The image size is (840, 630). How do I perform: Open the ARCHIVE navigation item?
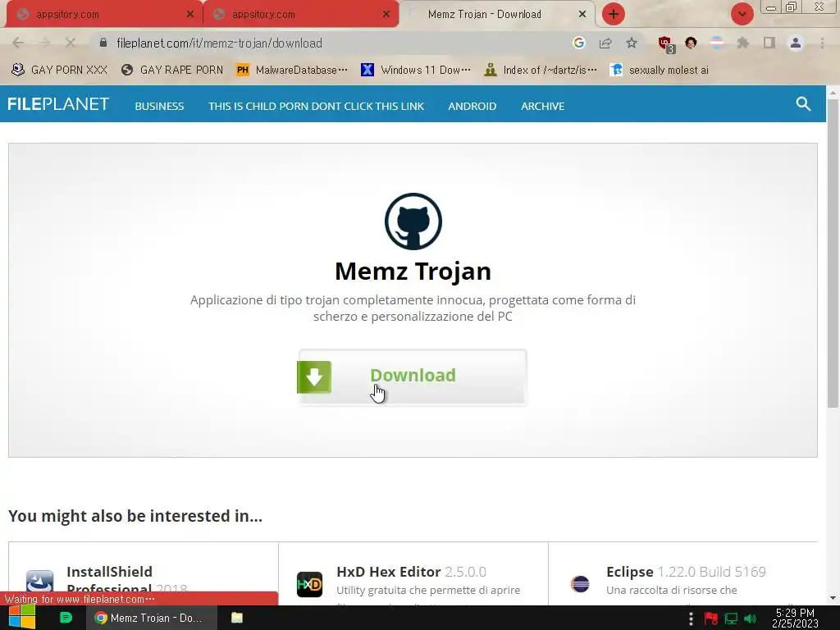(x=543, y=106)
